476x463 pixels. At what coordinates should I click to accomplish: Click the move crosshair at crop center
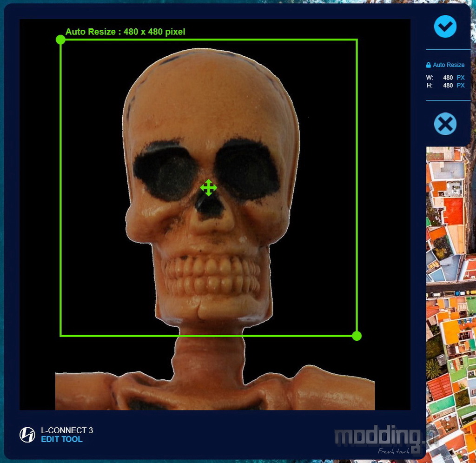(209, 188)
